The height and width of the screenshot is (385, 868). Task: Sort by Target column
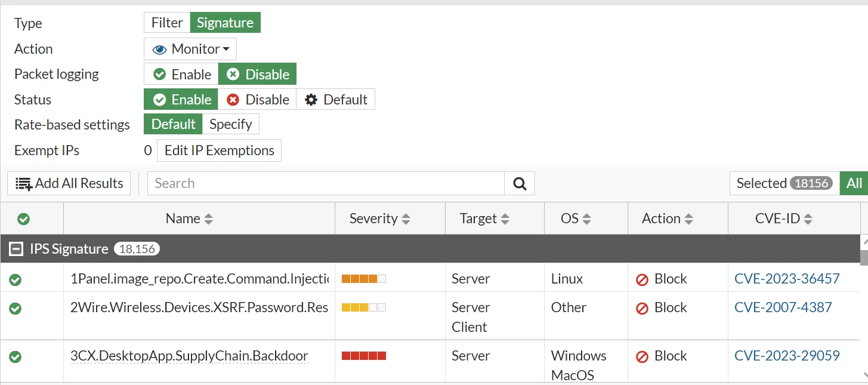(x=484, y=218)
